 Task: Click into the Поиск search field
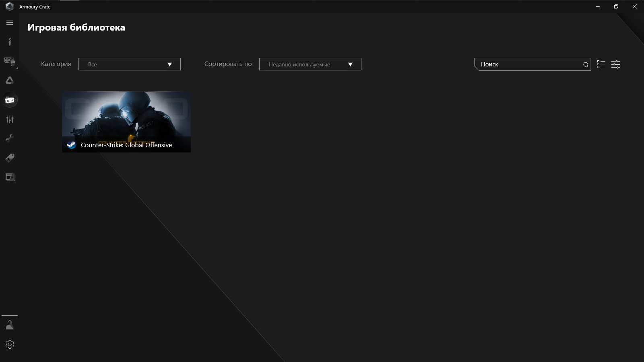click(x=533, y=64)
